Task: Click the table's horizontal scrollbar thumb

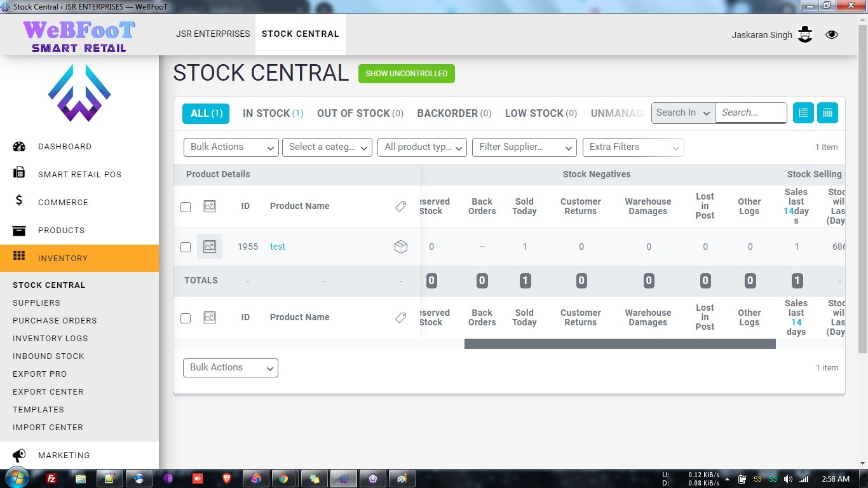Action: [620, 344]
